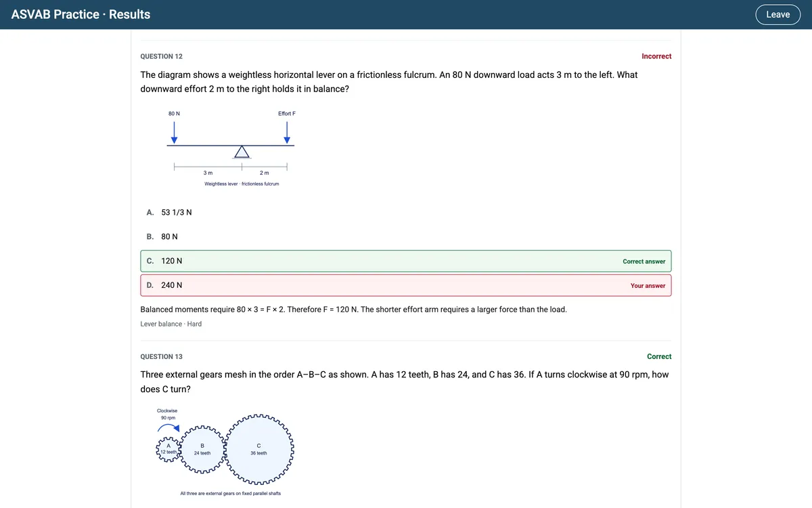
Task: Click the 'Lever balance · Hard' tag
Action: (x=171, y=324)
